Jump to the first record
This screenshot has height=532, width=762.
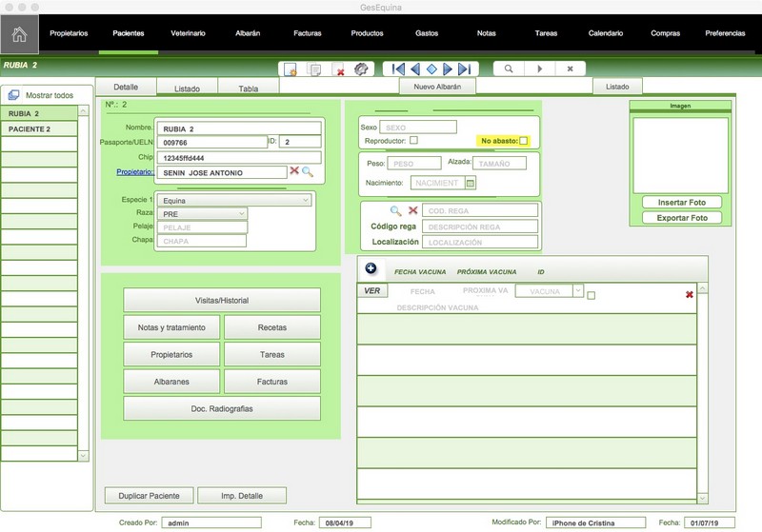click(x=397, y=69)
